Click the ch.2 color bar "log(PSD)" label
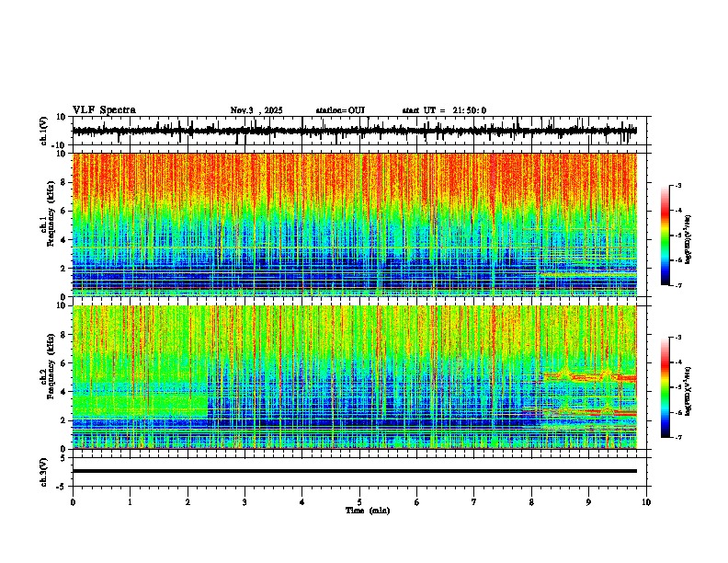This screenshot has height=563, width=728. 688,392
